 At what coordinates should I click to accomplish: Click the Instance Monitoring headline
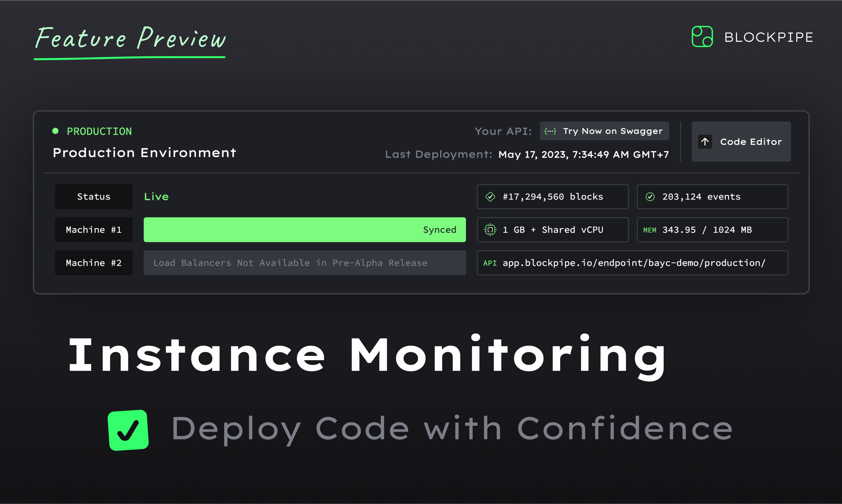[368, 357]
